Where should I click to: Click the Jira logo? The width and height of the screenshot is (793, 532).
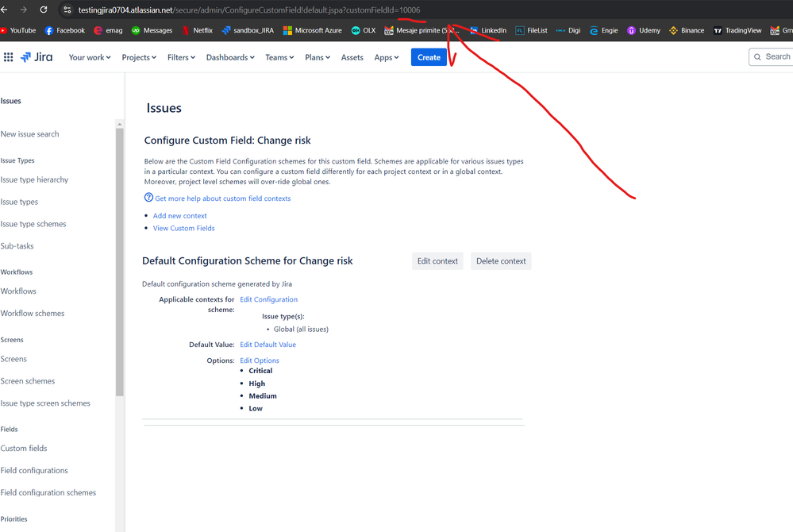[x=37, y=57]
